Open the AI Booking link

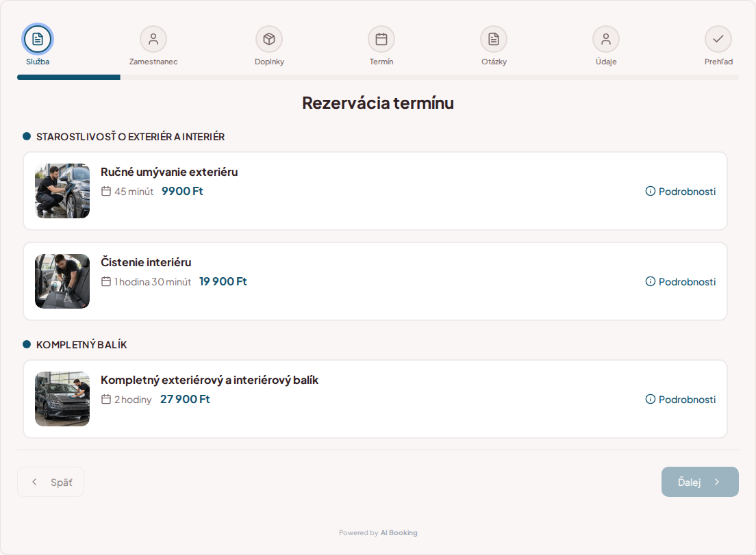click(399, 533)
